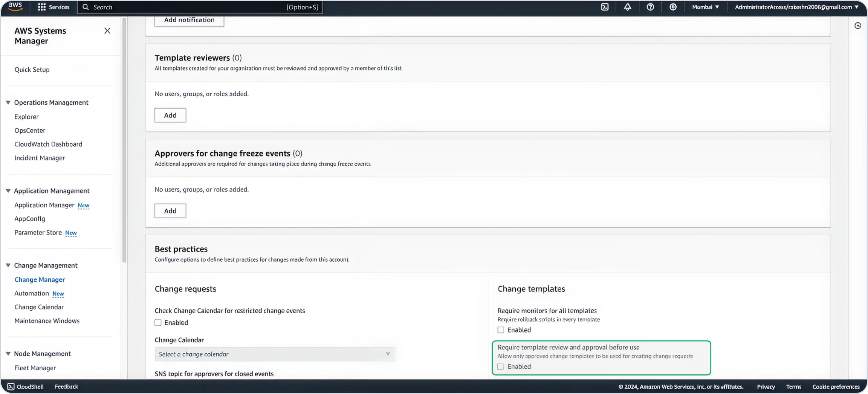Open the Mumbai region dropdown
The width and height of the screenshot is (868, 394).
click(705, 7)
